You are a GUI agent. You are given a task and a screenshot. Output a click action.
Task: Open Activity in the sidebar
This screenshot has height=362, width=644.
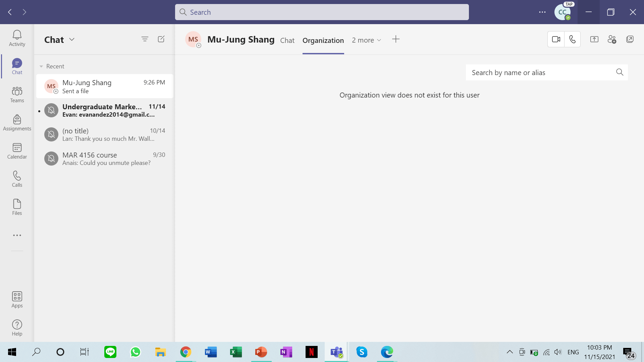point(17,38)
